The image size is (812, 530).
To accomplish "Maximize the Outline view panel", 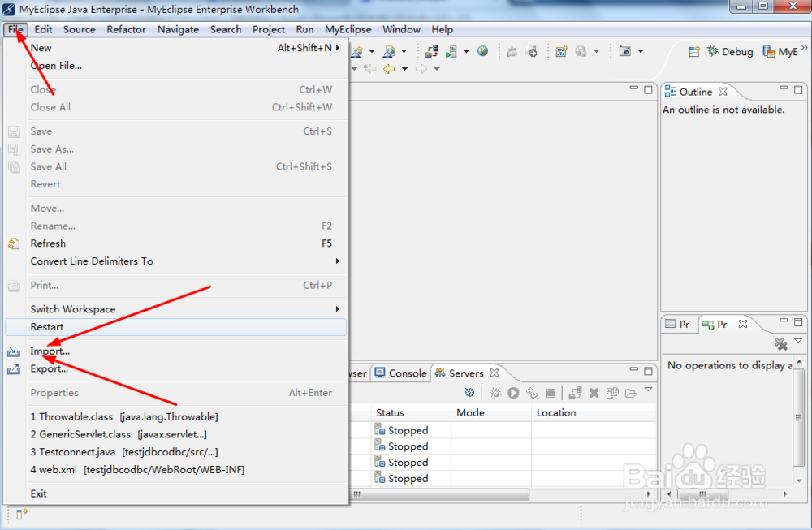I will coord(798,89).
